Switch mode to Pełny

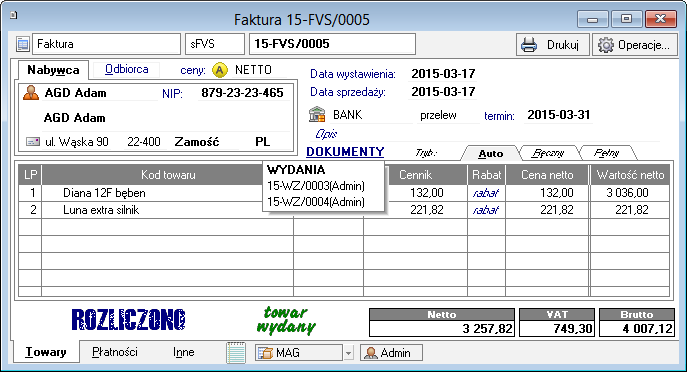[x=606, y=153]
